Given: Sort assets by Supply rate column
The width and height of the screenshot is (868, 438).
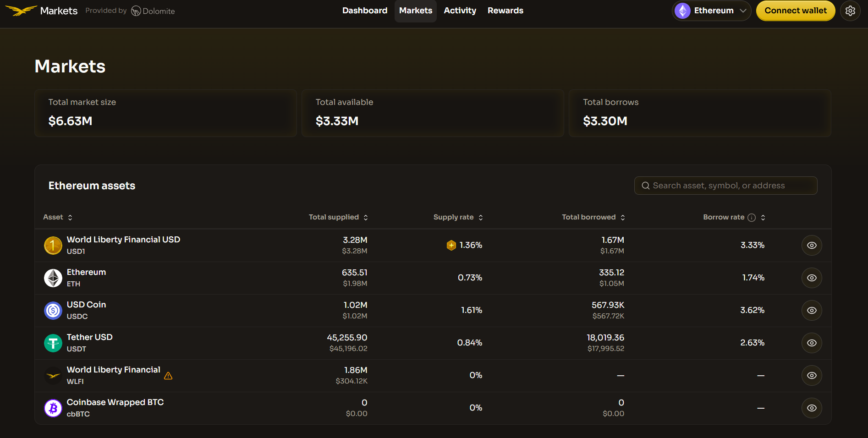Looking at the screenshot, I should 458,217.
